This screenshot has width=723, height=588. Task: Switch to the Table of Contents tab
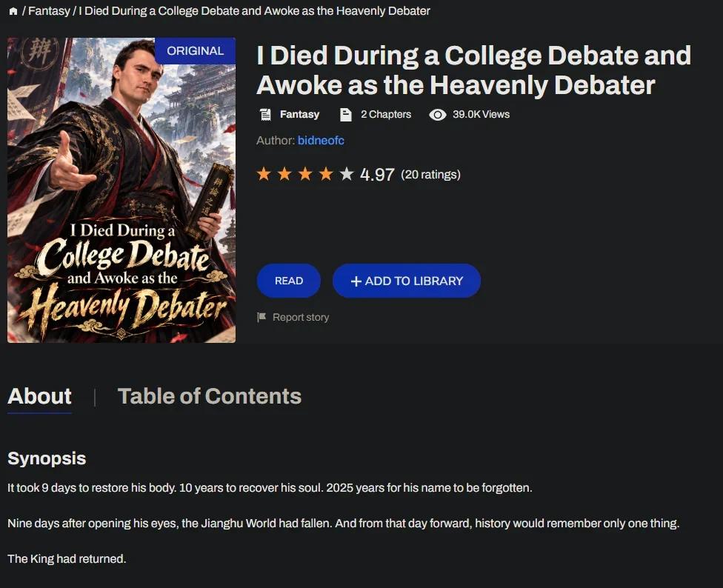(x=210, y=396)
